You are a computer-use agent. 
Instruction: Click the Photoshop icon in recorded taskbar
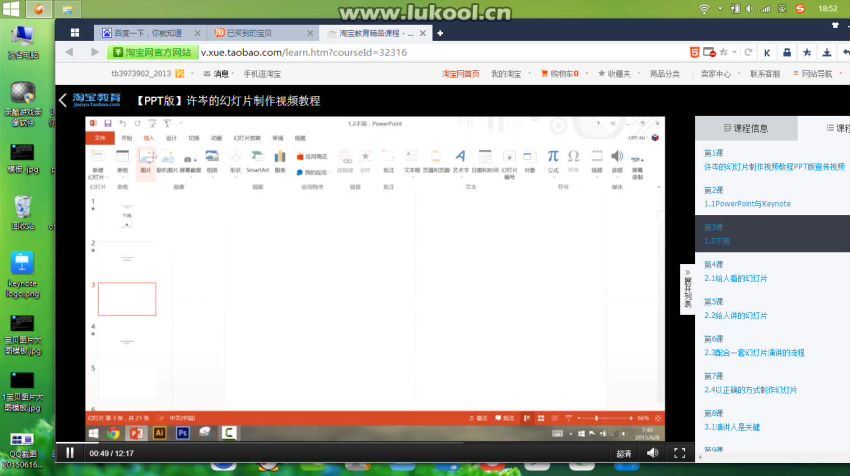(183, 433)
